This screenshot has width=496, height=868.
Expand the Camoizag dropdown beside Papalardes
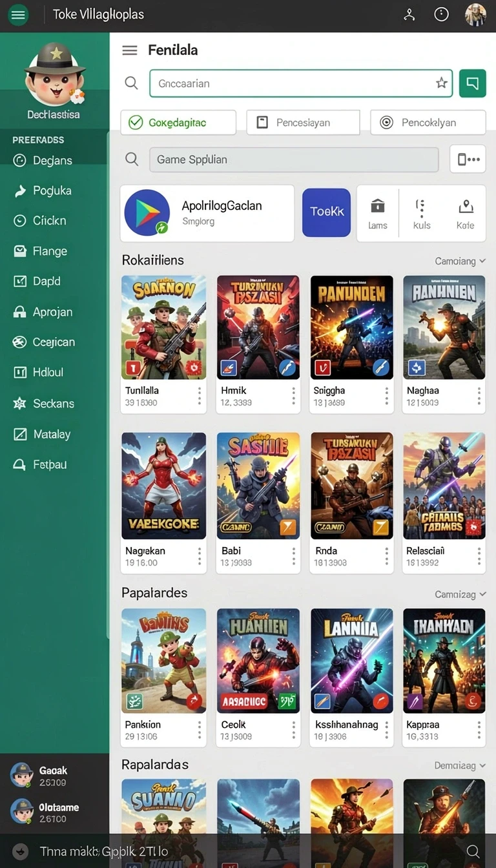click(x=460, y=594)
